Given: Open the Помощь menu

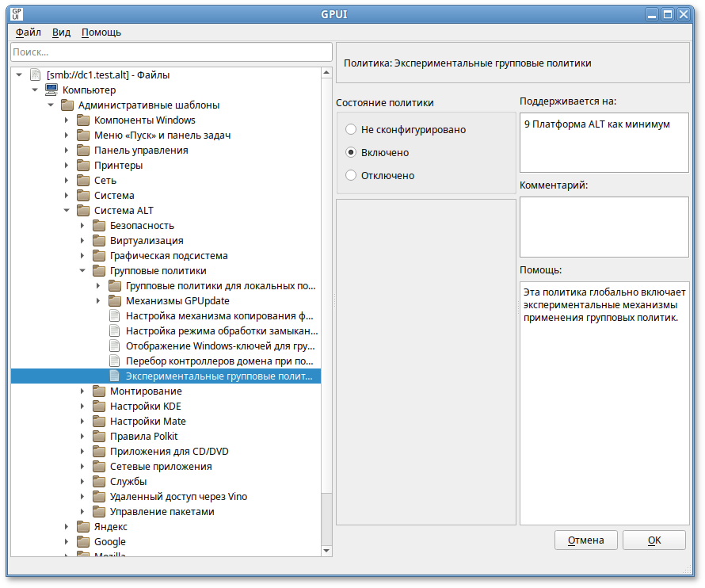Looking at the screenshot, I should click(x=101, y=32).
